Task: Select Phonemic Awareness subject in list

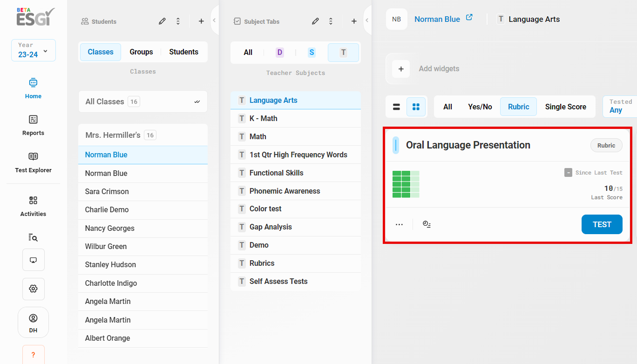Action: pos(285,191)
